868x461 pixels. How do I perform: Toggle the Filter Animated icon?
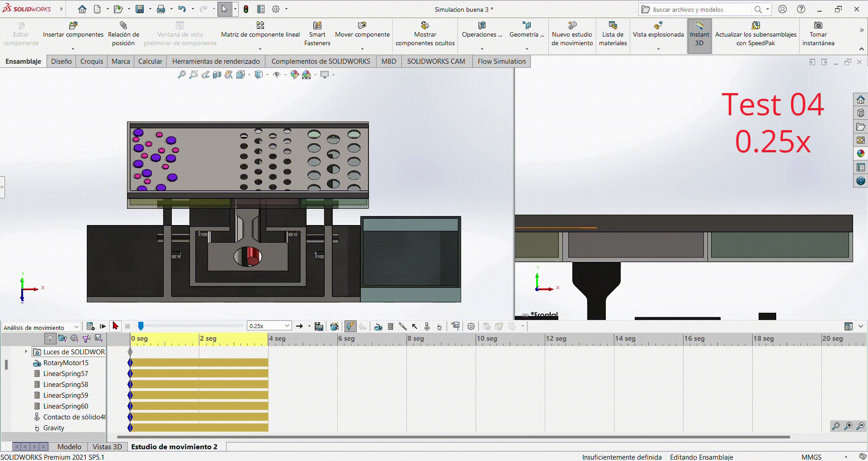(x=62, y=339)
